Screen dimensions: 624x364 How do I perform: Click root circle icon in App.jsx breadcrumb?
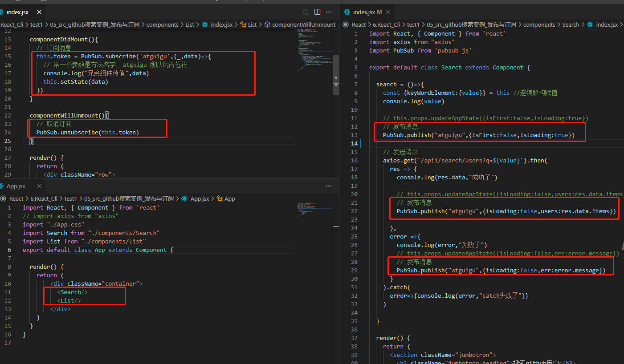pyautogui.click(x=4, y=198)
